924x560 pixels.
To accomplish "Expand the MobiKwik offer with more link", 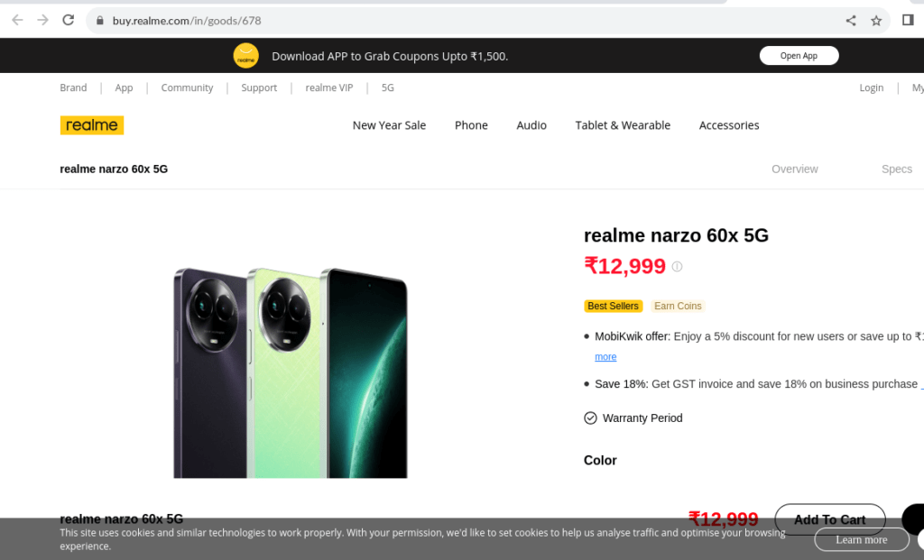I will pyautogui.click(x=605, y=357).
